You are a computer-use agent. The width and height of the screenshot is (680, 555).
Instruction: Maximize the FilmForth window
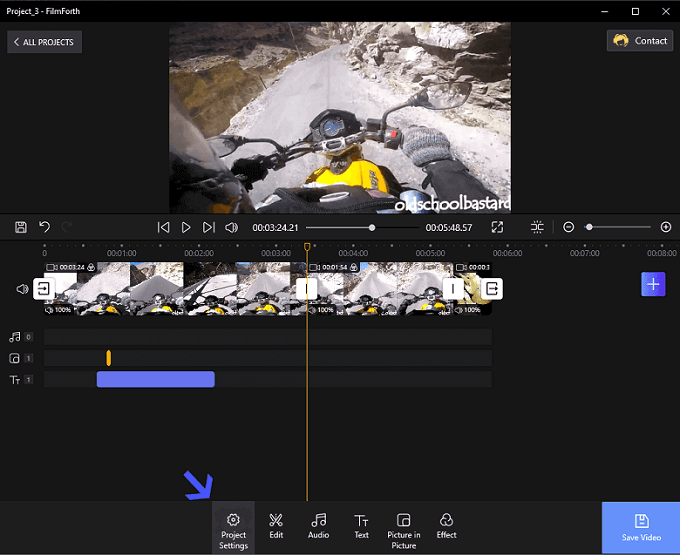(x=635, y=12)
